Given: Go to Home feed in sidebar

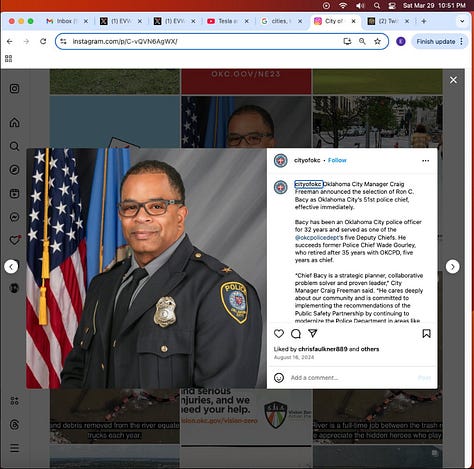Looking at the screenshot, I should click(14, 122).
